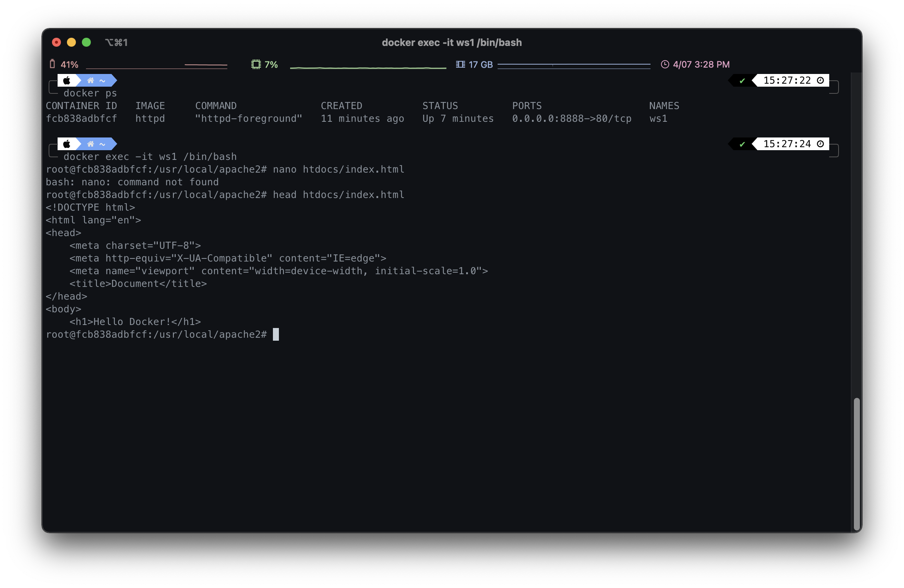The width and height of the screenshot is (904, 588).
Task: Click the terminal cursor at last prompt
Action: pos(276,334)
